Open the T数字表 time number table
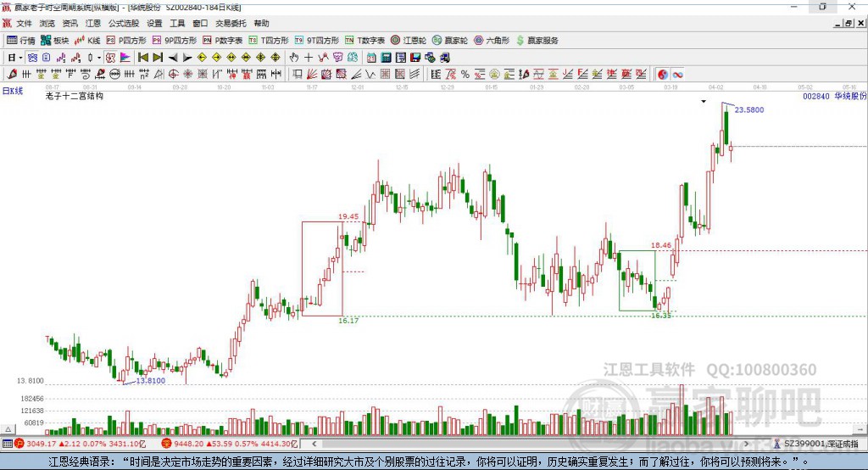868x470 pixels. [364, 41]
